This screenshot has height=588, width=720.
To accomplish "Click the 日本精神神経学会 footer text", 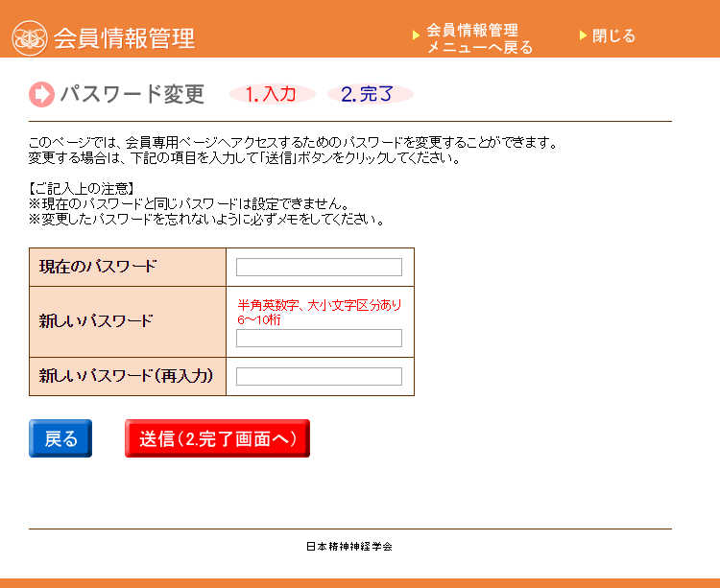I will point(349,546).
